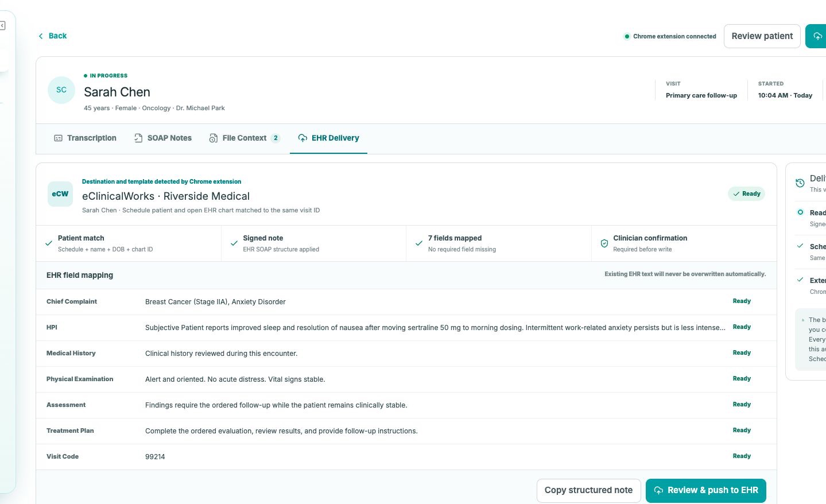Click the cloud upload button beside Review patient
Screen dimensions: 826x504
click(x=816, y=36)
